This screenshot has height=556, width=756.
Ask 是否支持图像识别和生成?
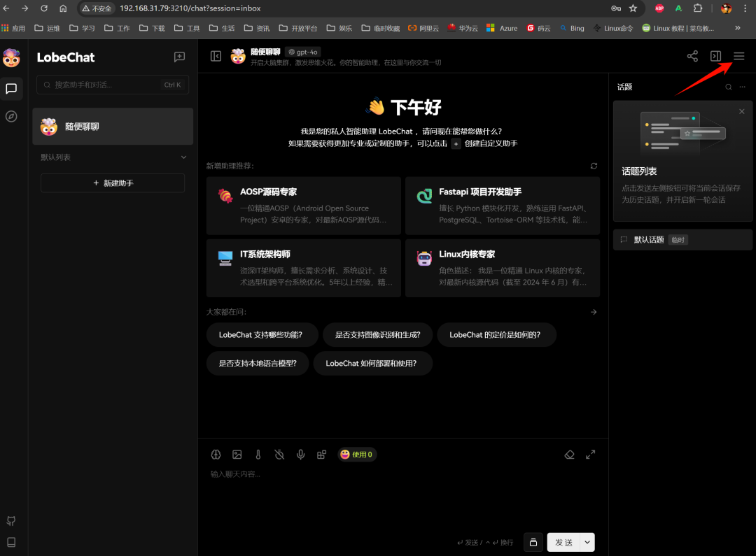[x=377, y=335]
